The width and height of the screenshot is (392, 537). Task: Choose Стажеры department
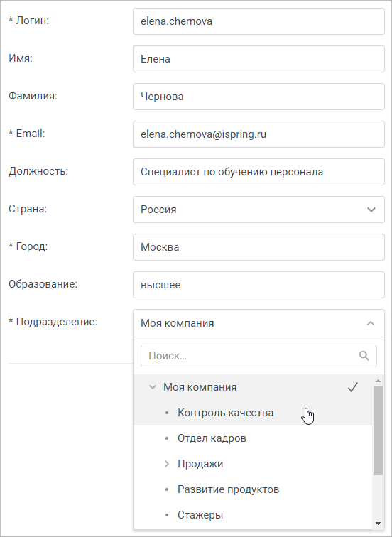pos(200,515)
